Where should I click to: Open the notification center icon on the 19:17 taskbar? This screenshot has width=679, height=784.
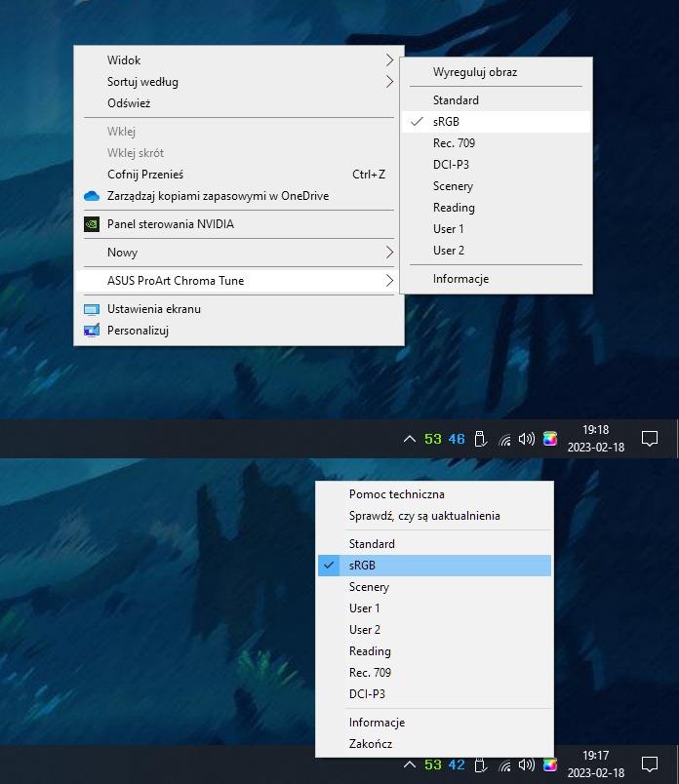tap(650, 764)
